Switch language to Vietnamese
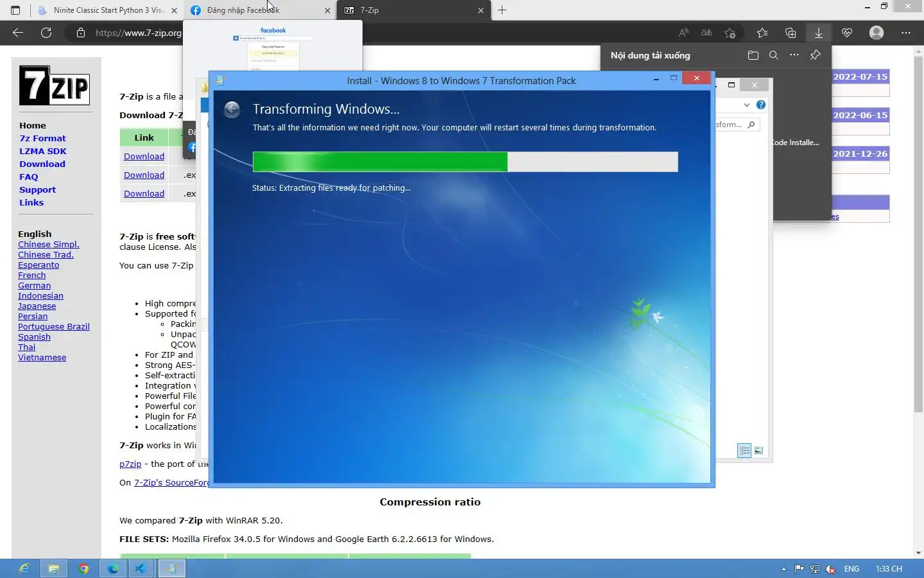The width and height of the screenshot is (924, 578). [x=42, y=357]
